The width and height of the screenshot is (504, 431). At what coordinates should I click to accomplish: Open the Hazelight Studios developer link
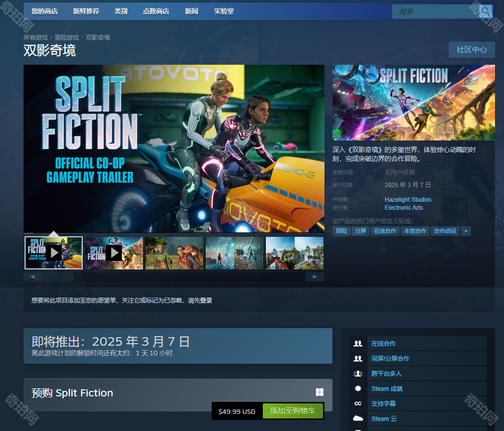408,200
